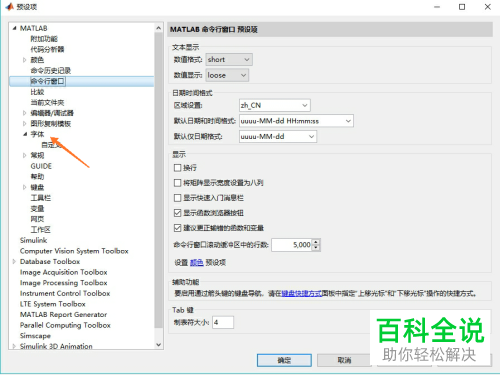The image size is (500, 375).
Task: Expand the 常规 tree node
Action: pyautogui.click(x=24, y=155)
